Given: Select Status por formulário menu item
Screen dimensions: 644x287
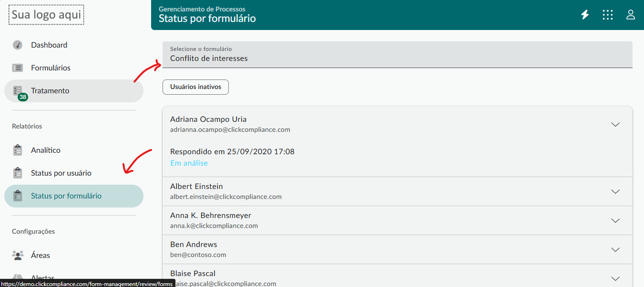Looking at the screenshot, I should click(x=74, y=196).
